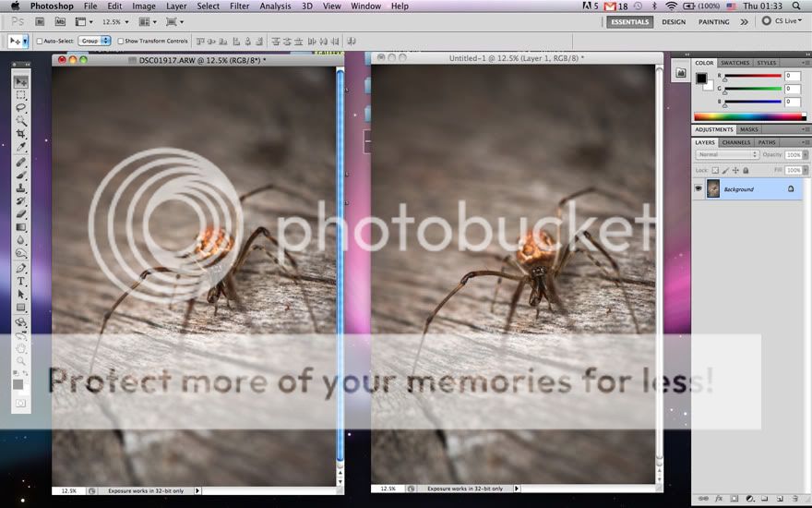Open the Filter menu
Viewport: 812px width, 508px height.
click(239, 6)
